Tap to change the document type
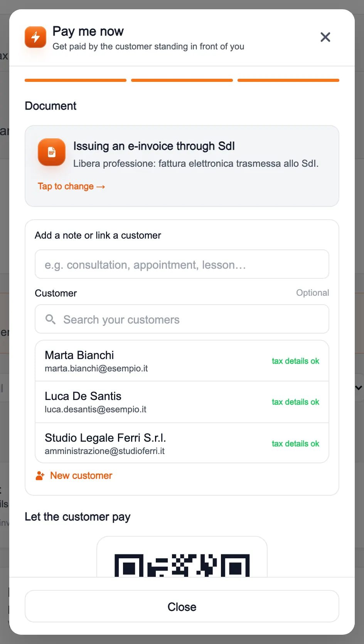Screen dimensions: 364x644 pyautogui.click(x=71, y=186)
